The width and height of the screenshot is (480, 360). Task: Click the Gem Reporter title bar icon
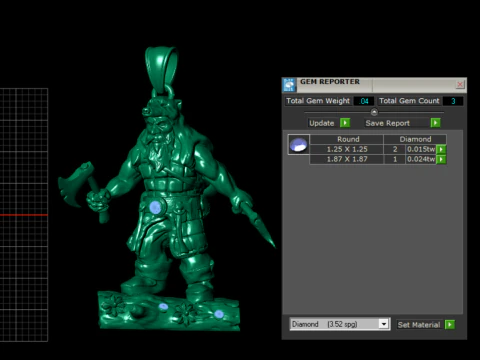tap(289, 85)
